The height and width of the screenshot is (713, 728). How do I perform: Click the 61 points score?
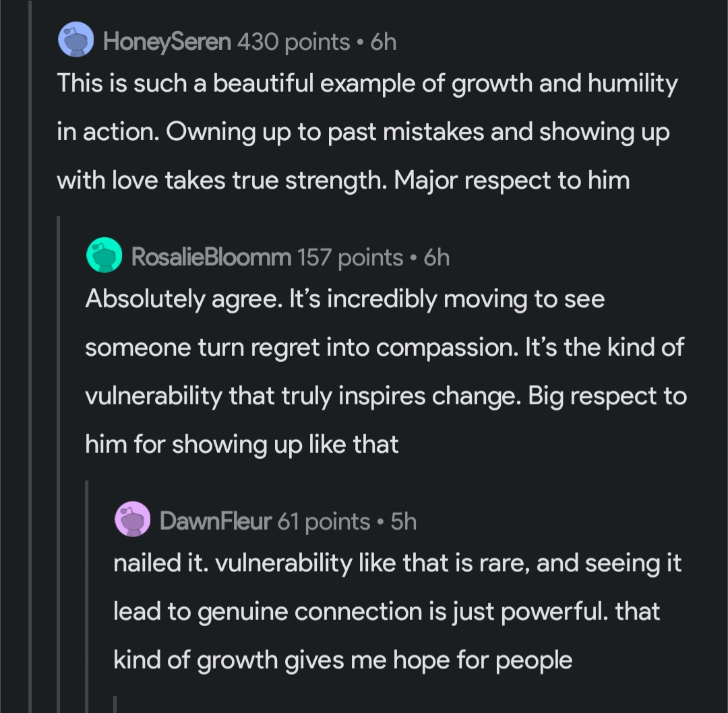pos(324,521)
